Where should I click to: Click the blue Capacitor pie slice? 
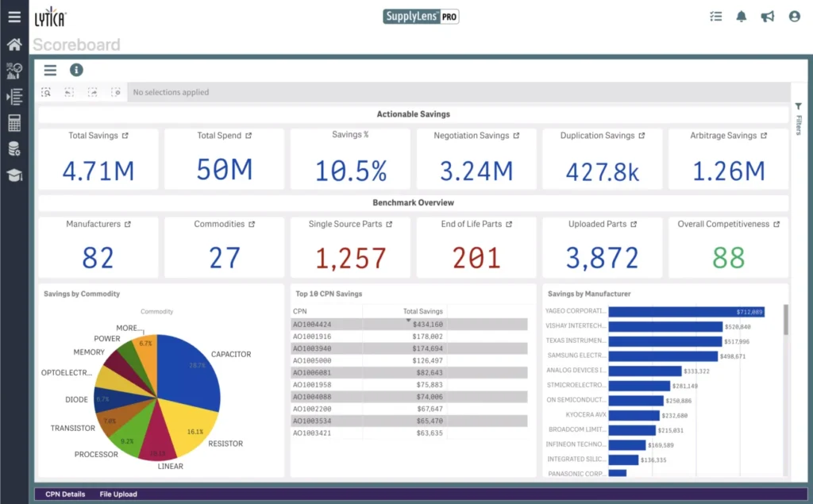pos(191,373)
